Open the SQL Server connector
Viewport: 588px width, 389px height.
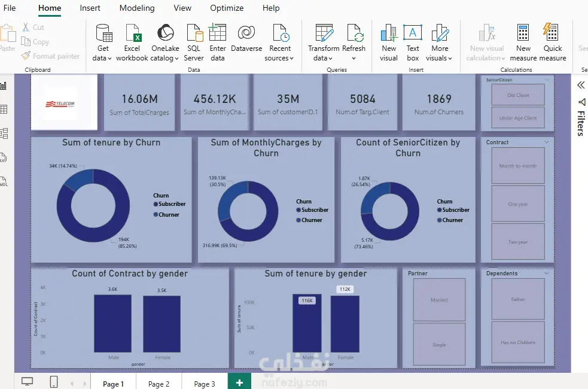(194, 42)
